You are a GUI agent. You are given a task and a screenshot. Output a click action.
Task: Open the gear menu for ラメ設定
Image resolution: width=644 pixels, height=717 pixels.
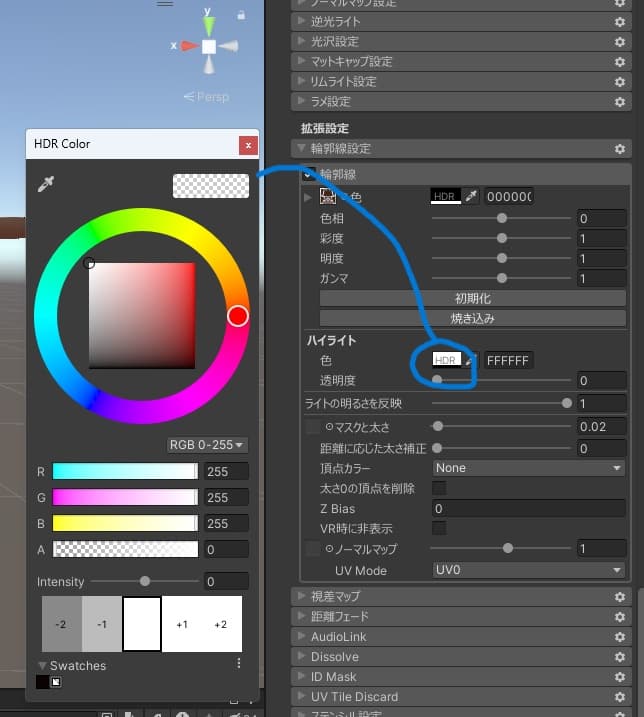click(620, 102)
